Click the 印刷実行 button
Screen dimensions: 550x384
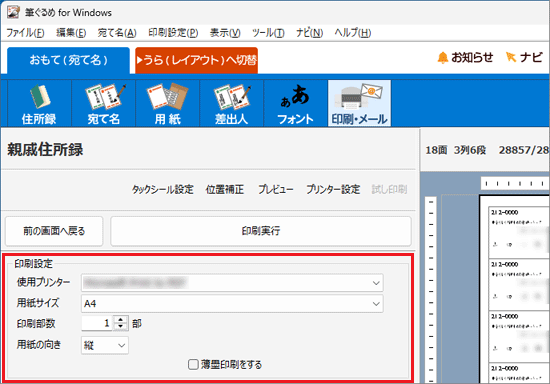coord(261,231)
